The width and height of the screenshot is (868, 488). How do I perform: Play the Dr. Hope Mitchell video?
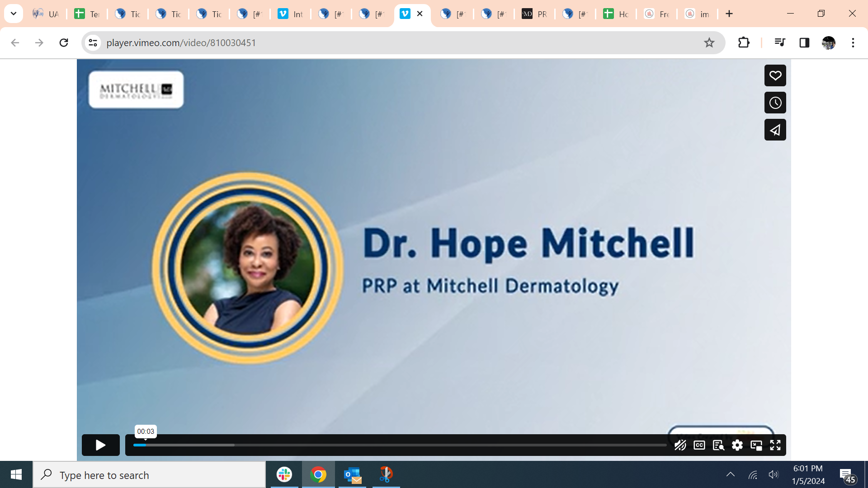tap(100, 445)
